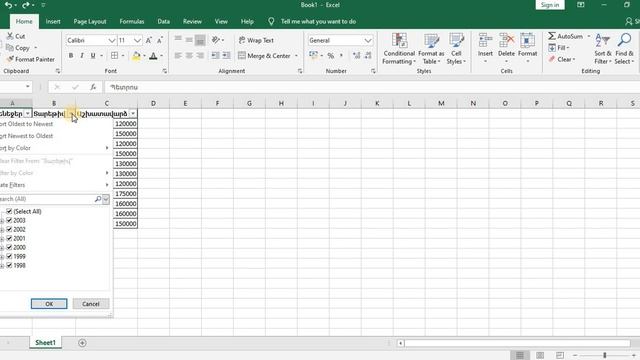This screenshot has height=360, width=640.
Task: Click Tell me what you want to do
Action: (x=318, y=21)
